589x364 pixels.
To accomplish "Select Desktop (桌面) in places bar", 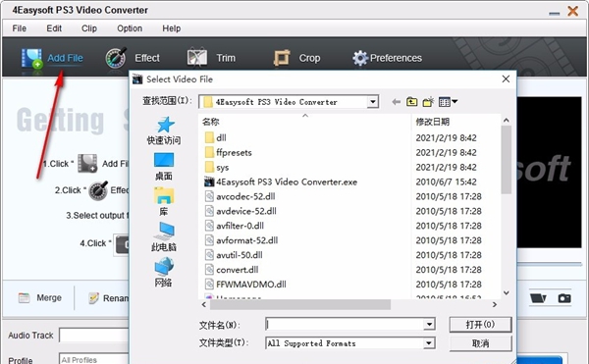I will pyautogui.click(x=164, y=167).
